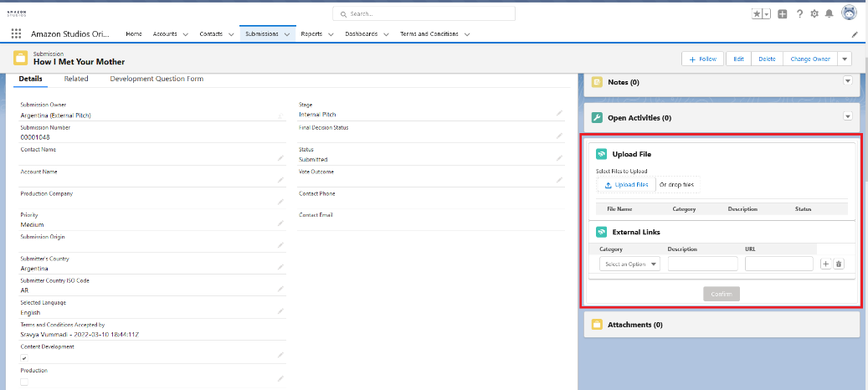Viewport: 868px width, 390px height.
Task: Expand the Dashboards tab chevron
Action: (x=386, y=34)
